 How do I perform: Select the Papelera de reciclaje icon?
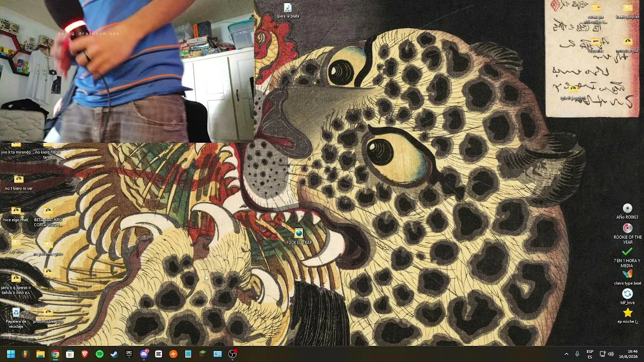(x=16, y=318)
